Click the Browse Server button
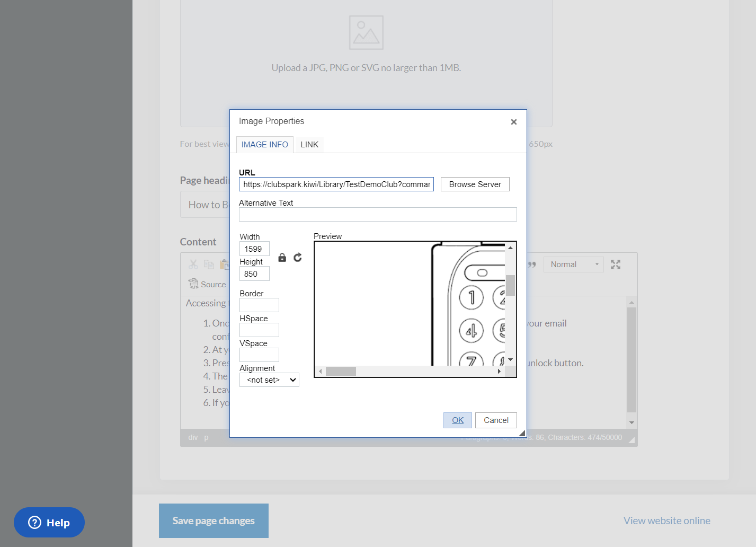The height and width of the screenshot is (547, 756). 475,184
